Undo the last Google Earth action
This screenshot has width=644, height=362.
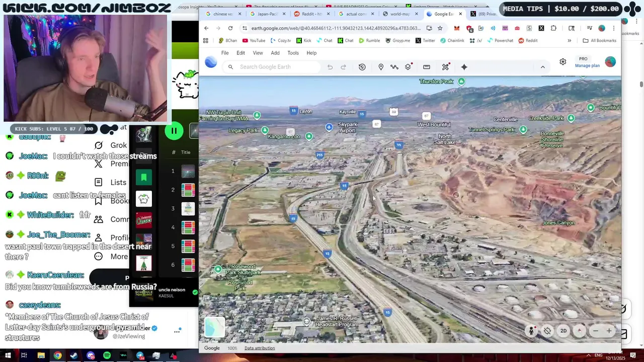[x=330, y=67]
